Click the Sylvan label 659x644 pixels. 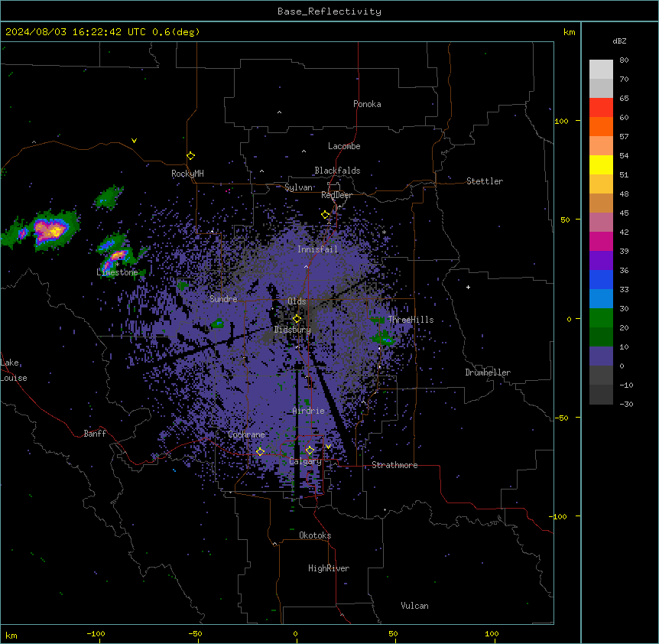pyautogui.click(x=298, y=187)
